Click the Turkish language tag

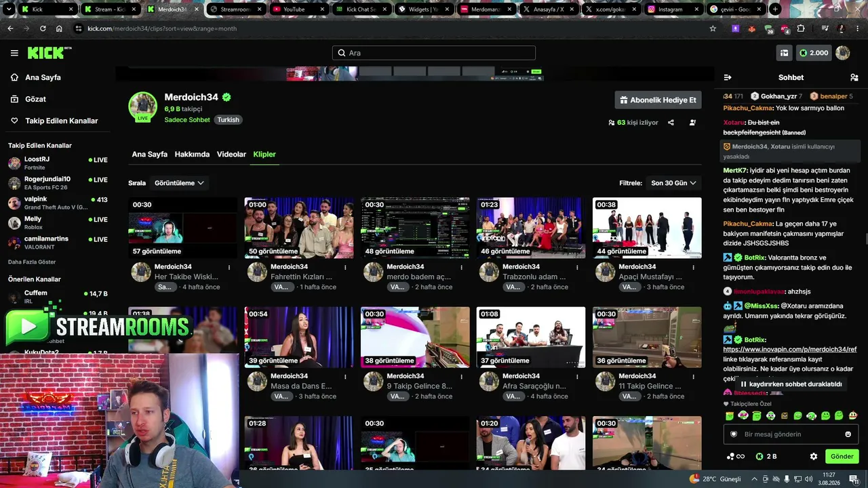click(229, 120)
